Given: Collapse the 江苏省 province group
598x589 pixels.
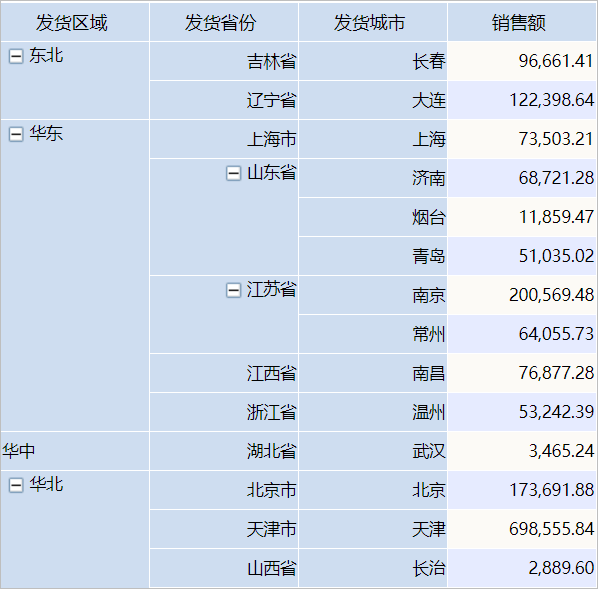Looking at the screenshot, I should click(x=233, y=290).
